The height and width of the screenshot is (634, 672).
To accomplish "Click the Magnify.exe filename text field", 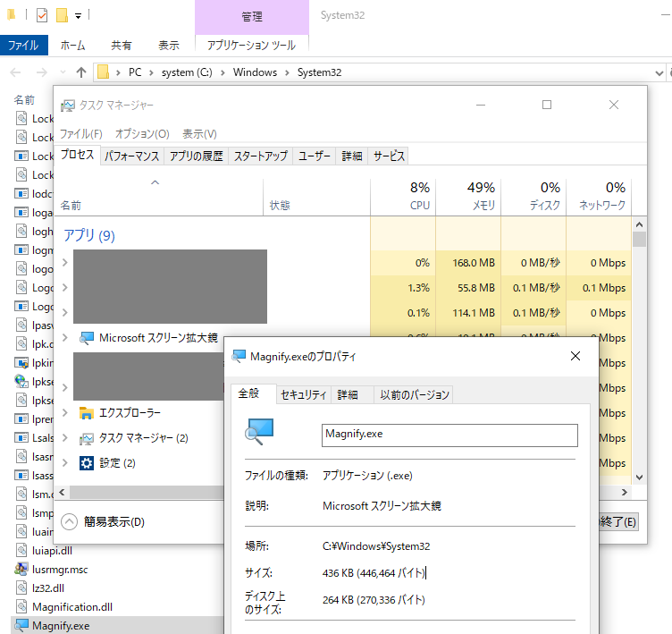I will coord(449,435).
